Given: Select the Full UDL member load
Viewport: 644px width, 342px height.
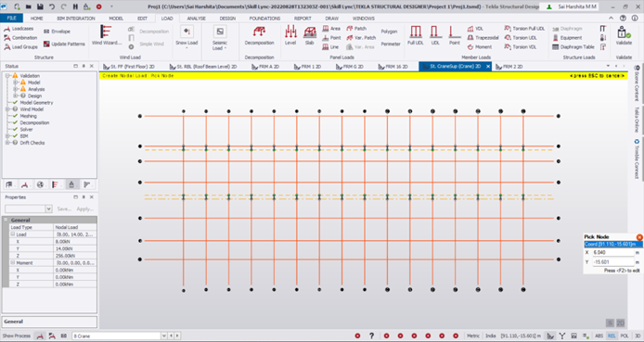Looking at the screenshot, I should [x=415, y=35].
